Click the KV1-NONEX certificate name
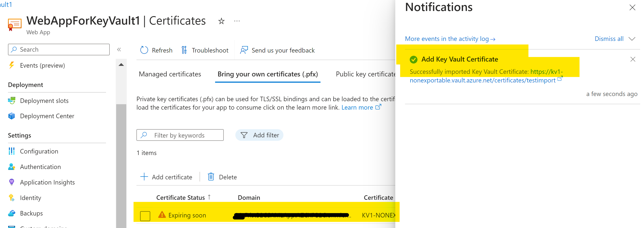 (x=378, y=215)
